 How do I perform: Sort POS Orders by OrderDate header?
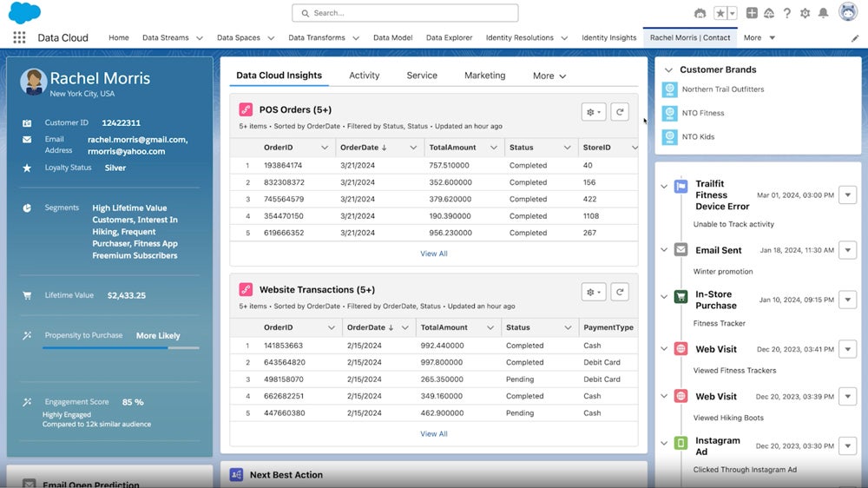tap(363, 148)
